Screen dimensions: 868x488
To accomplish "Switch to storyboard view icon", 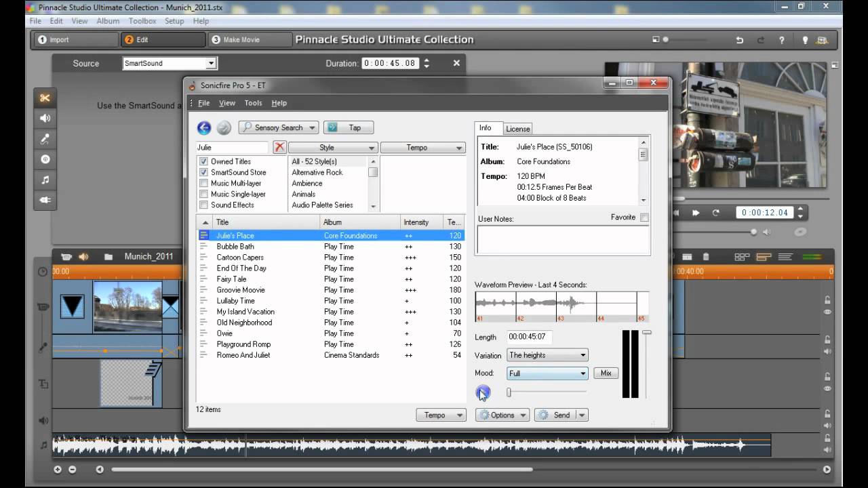I will (x=742, y=257).
